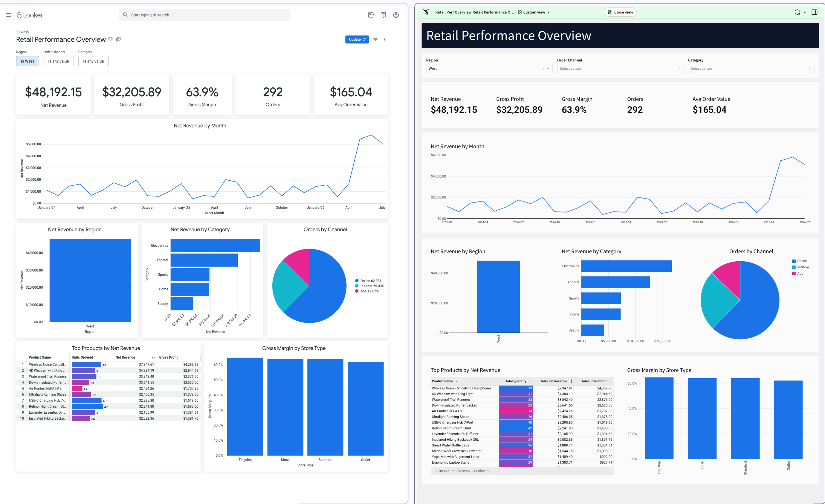The image size is (825, 504).
Task: Open Looker dashboard three-dot actions menu
Action: point(384,40)
